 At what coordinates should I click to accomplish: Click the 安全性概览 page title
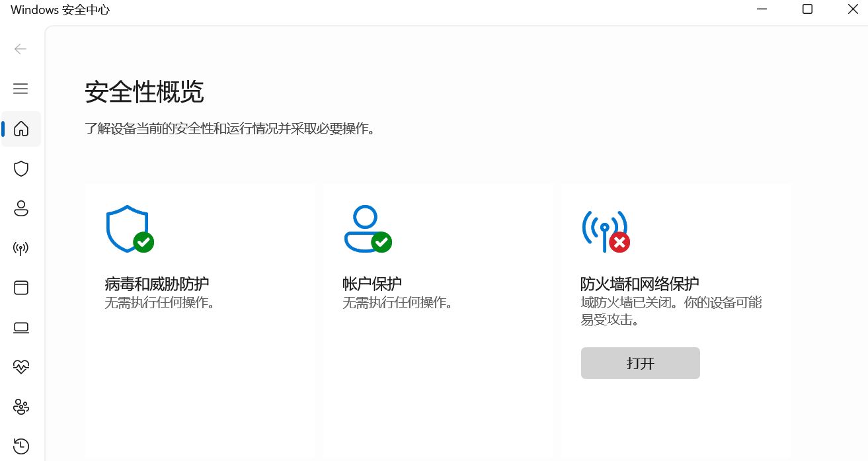tap(144, 92)
